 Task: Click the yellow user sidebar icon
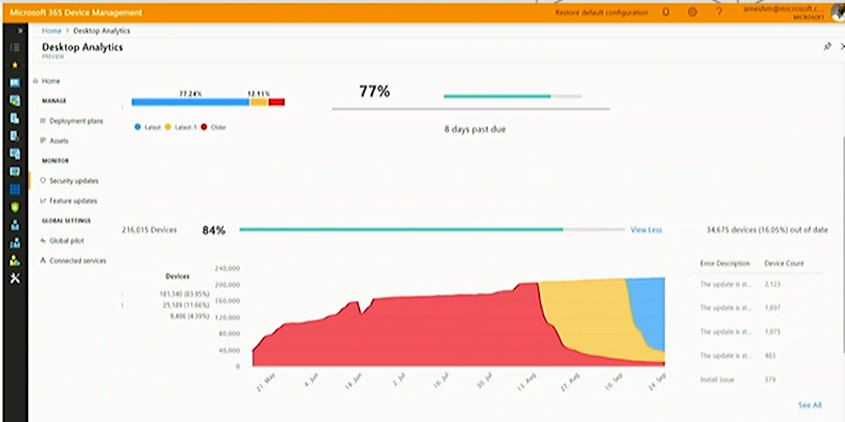pos(15,260)
